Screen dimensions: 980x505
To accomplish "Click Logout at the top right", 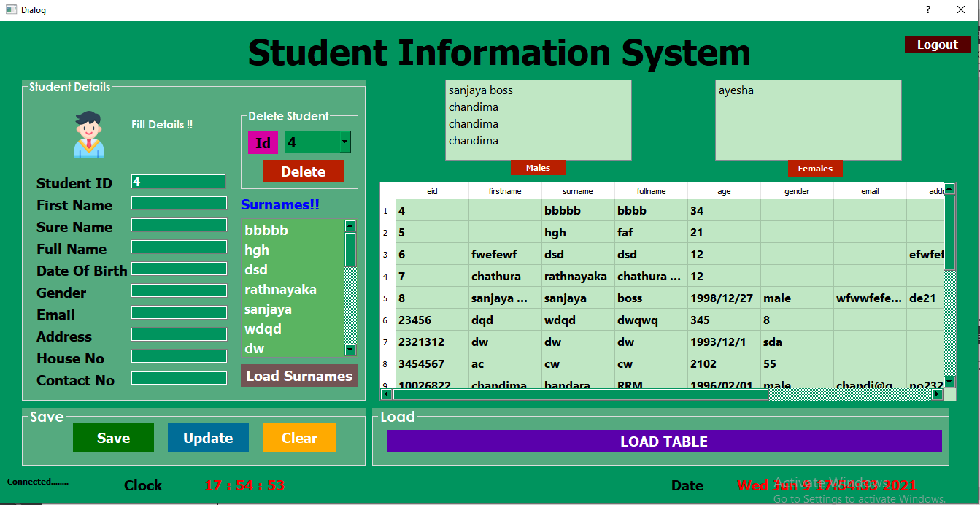I will click(938, 44).
